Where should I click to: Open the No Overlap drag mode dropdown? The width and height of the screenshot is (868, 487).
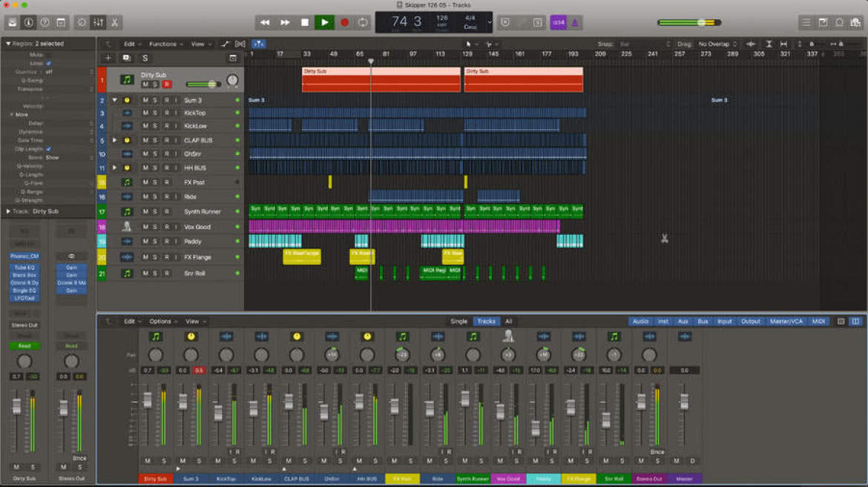coord(717,44)
